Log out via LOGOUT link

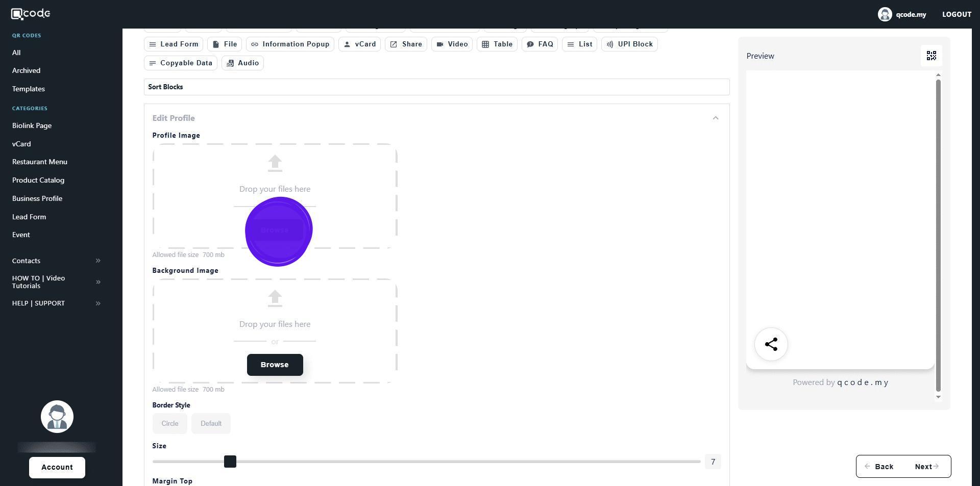click(957, 14)
